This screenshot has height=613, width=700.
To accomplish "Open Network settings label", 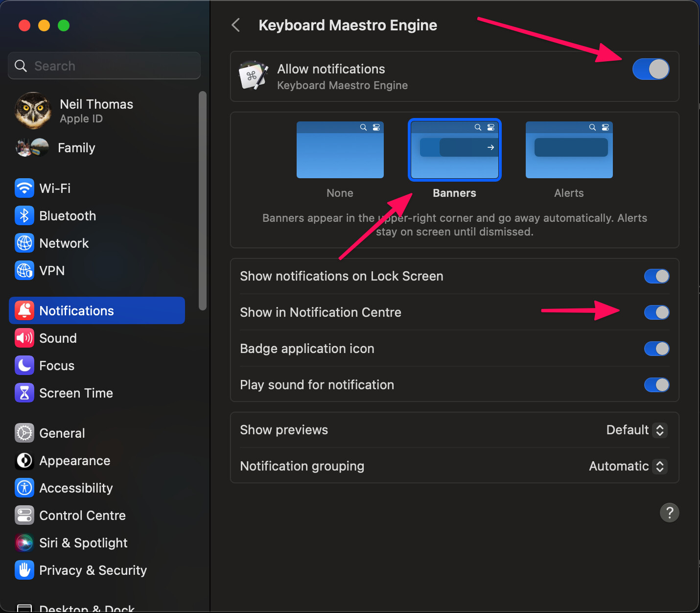I will 64,243.
